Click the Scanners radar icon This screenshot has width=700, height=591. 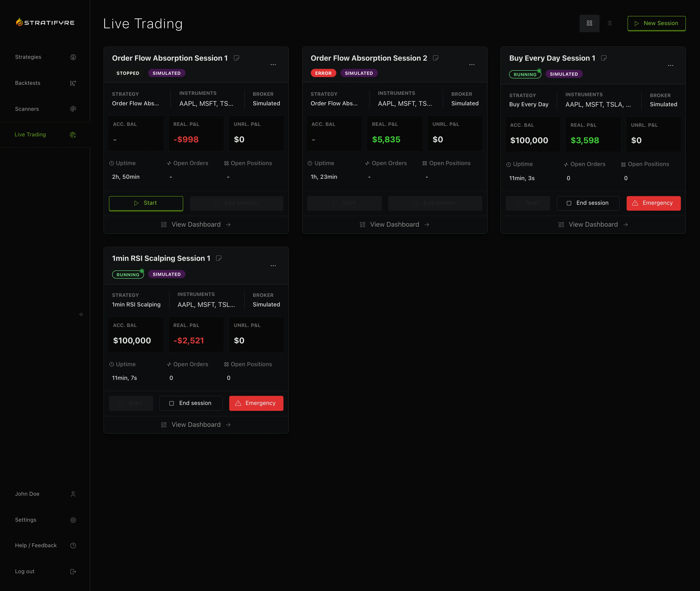73,109
